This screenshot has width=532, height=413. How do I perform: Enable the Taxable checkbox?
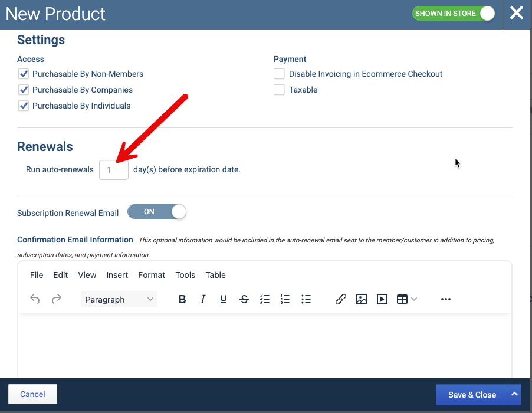[279, 90]
